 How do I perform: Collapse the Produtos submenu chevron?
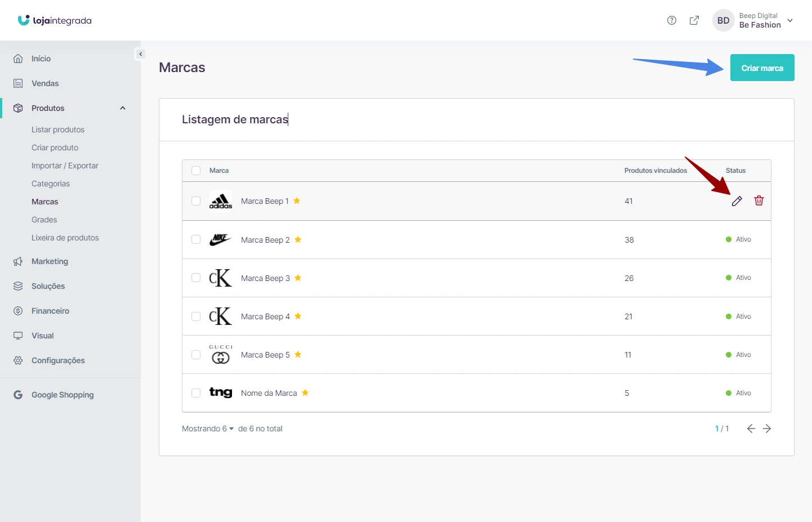(x=123, y=108)
